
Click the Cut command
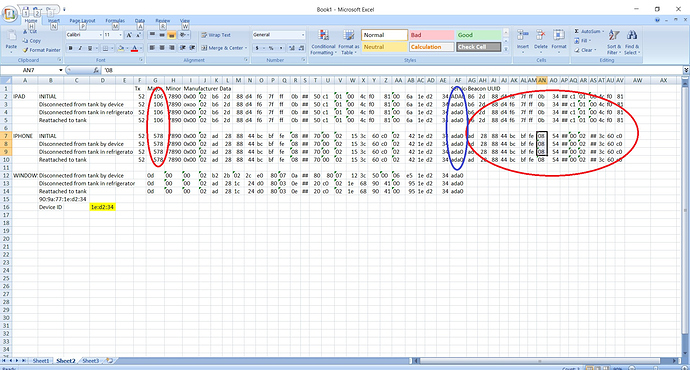(x=31, y=32)
